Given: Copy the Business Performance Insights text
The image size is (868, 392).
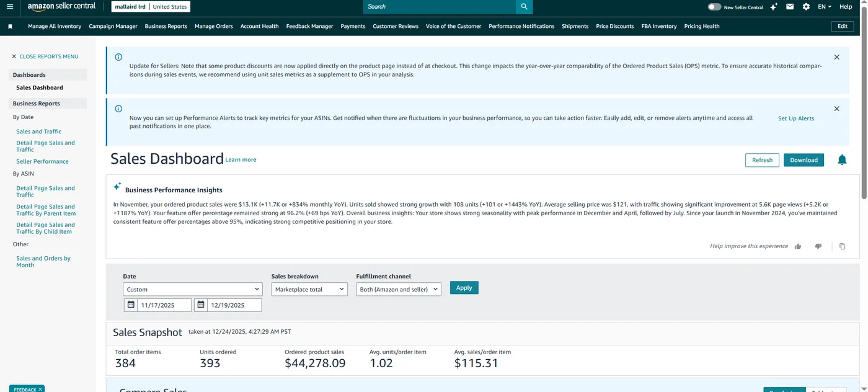Looking at the screenshot, I should tap(842, 246).
